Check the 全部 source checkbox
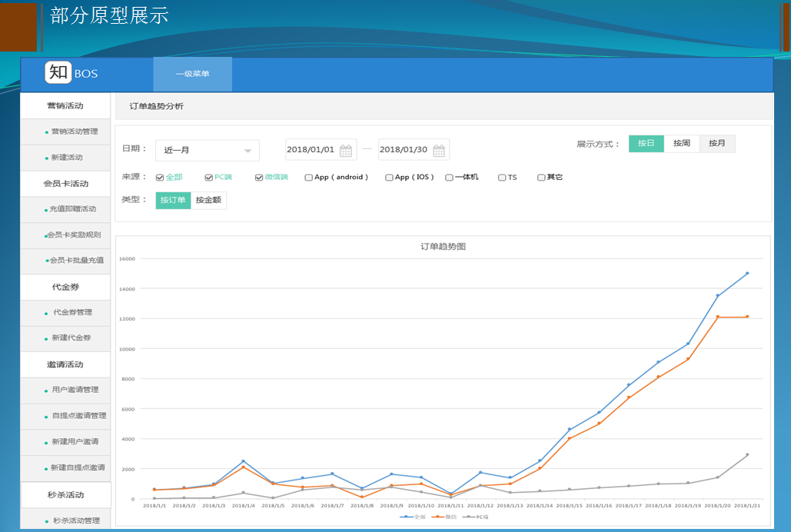The height and width of the screenshot is (532, 791). click(160, 178)
